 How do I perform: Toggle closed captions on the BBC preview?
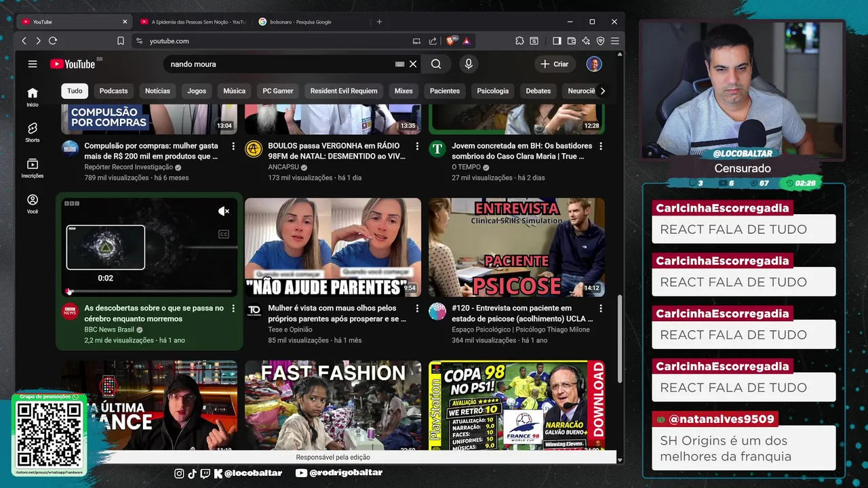click(x=224, y=235)
